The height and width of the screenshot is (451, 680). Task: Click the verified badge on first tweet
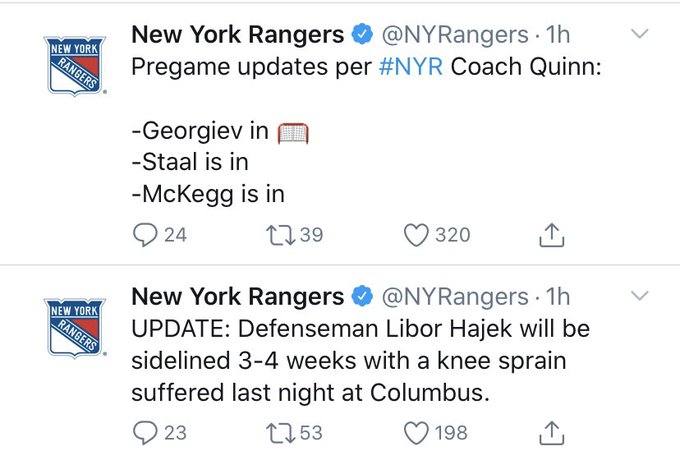[x=362, y=35]
